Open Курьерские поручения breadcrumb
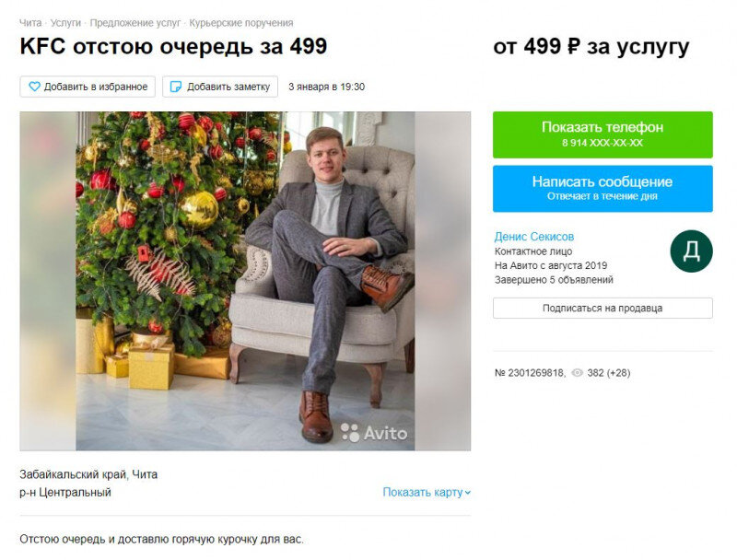This screenshot has width=737, height=560. tap(241, 23)
